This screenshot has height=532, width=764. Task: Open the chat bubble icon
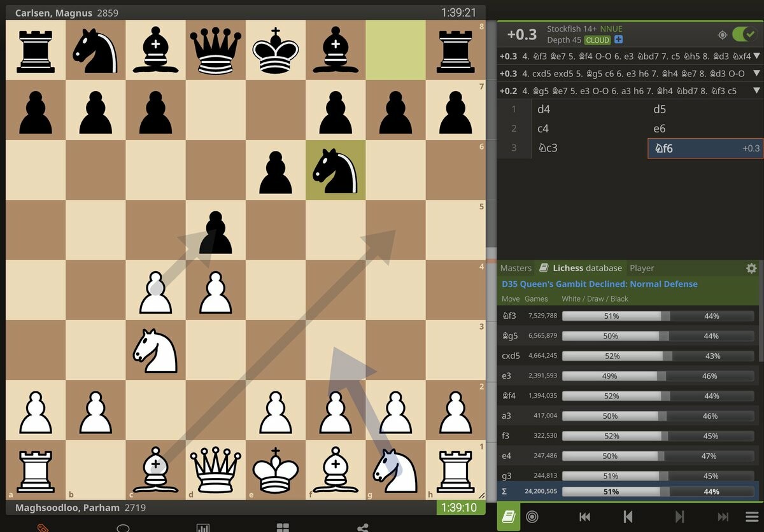[x=123, y=529]
